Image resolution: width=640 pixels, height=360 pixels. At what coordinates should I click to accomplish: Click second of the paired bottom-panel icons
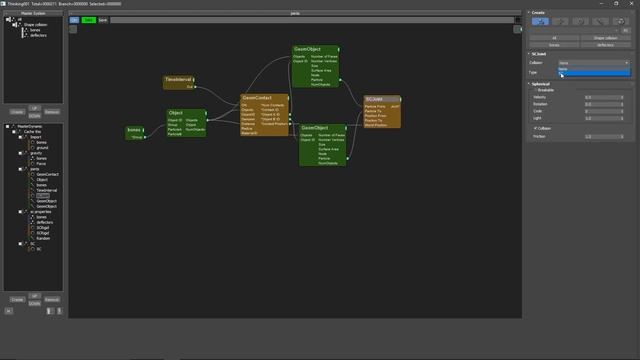click(x=59, y=311)
